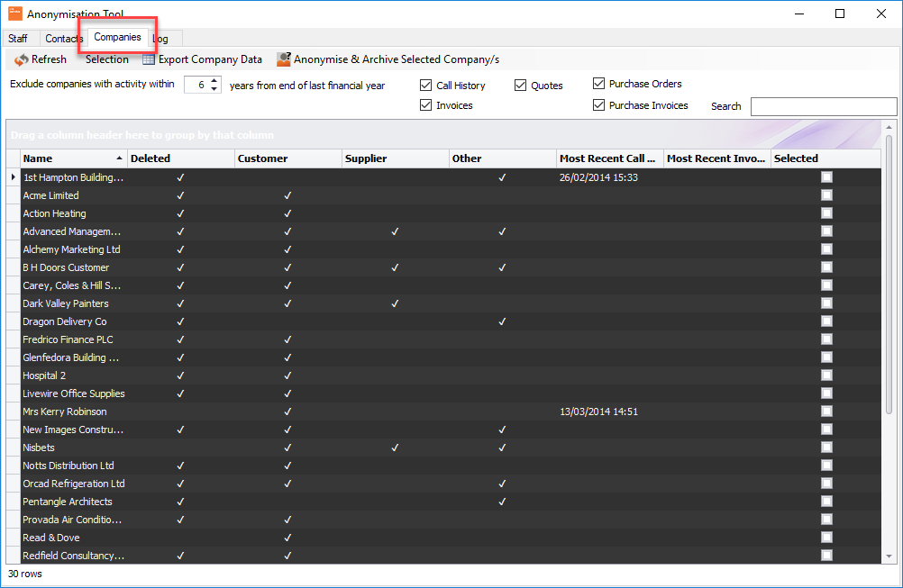The width and height of the screenshot is (903, 588).
Task: Click the Deleted column header
Action: [x=181, y=158]
